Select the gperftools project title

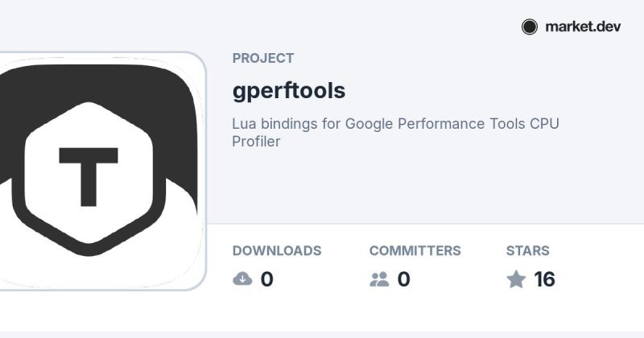pyautogui.click(x=289, y=91)
